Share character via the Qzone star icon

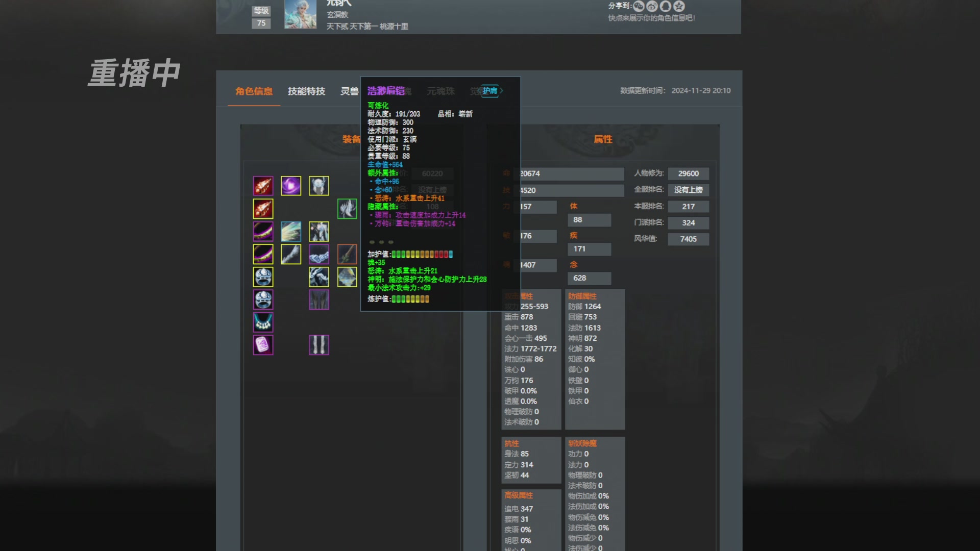[679, 6]
